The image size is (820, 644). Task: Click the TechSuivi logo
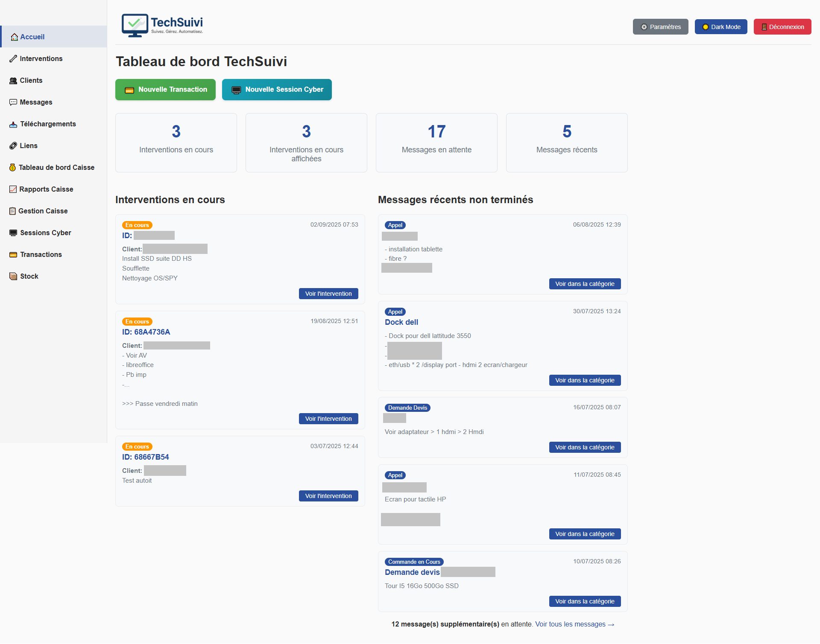162,26
